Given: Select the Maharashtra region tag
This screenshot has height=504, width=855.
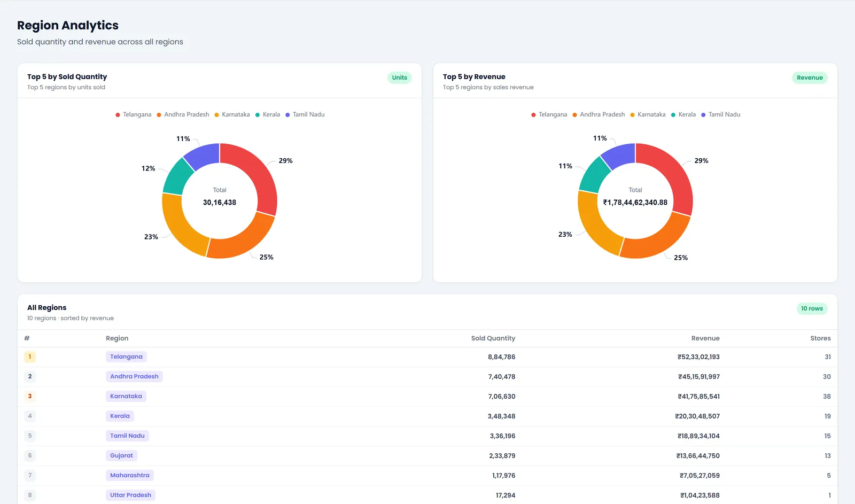Looking at the screenshot, I should [x=130, y=475].
